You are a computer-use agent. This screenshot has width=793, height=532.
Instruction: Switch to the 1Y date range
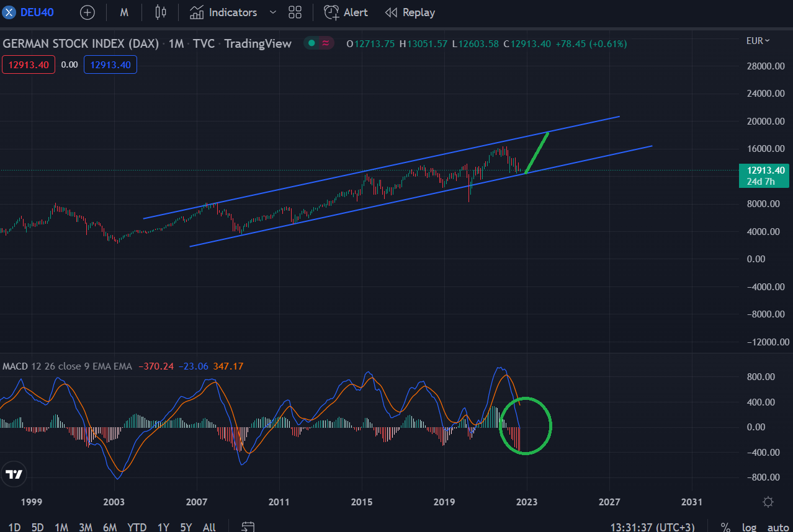coord(163,527)
